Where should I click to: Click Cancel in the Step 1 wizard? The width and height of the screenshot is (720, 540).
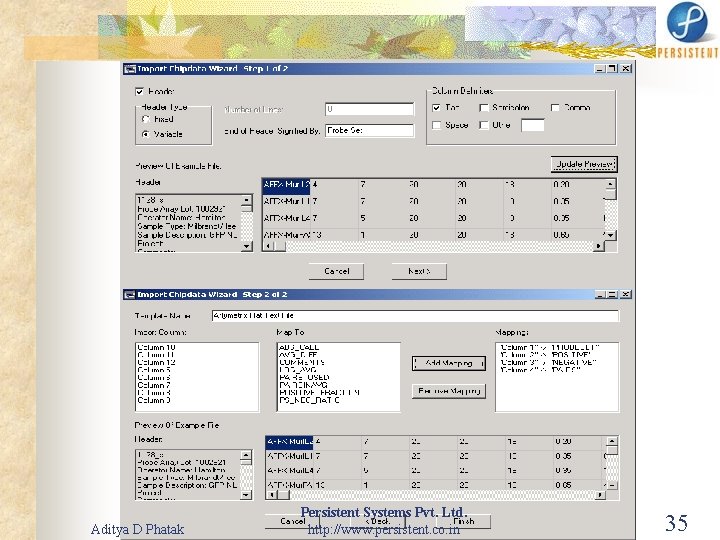tap(336, 271)
